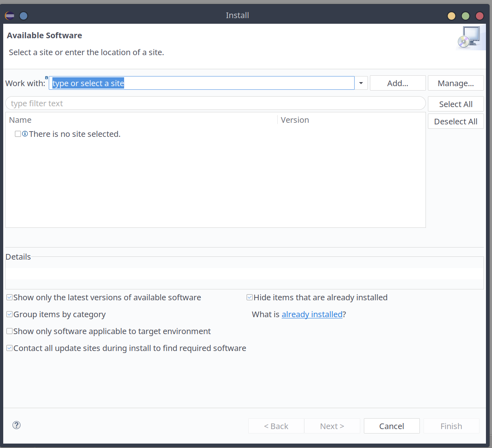The image size is (492, 448).
Task: Toggle 'Group items by category'
Action: pos(9,314)
